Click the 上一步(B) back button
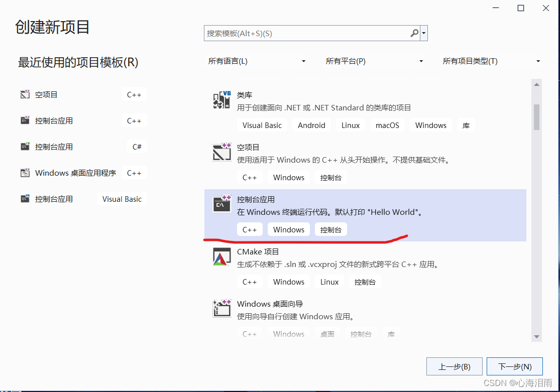The image size is (560, 392). [455, 366]
